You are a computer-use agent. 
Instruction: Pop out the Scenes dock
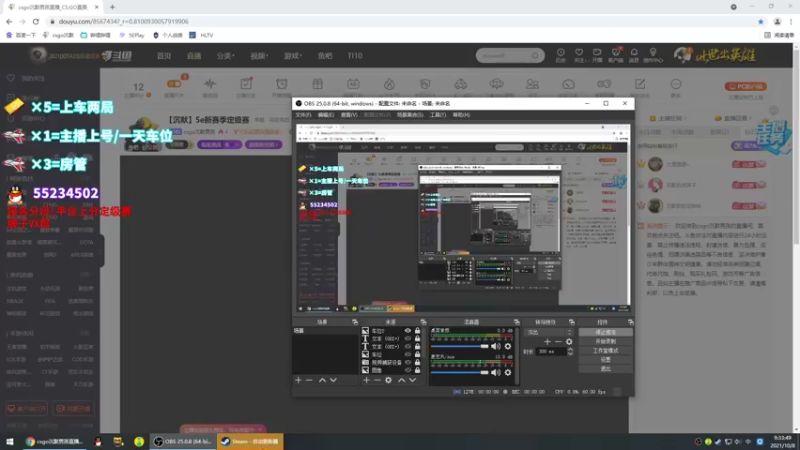(355, 322)
